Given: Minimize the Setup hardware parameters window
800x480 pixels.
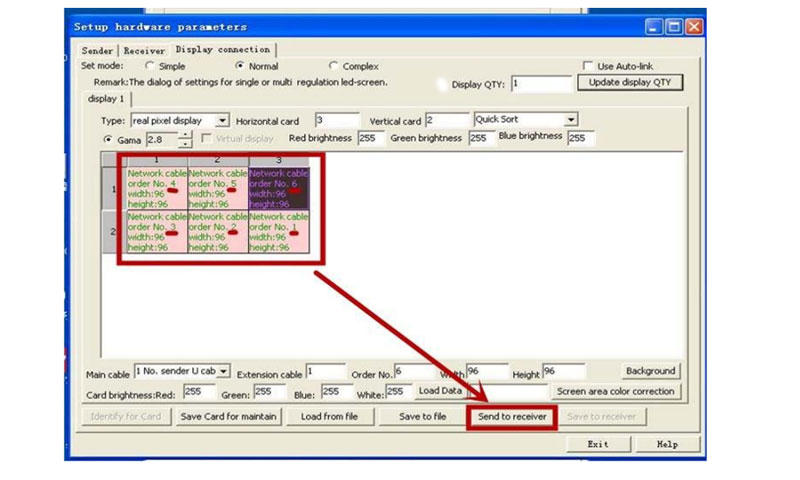Looking at the screenshot, I should click(654, 27).
